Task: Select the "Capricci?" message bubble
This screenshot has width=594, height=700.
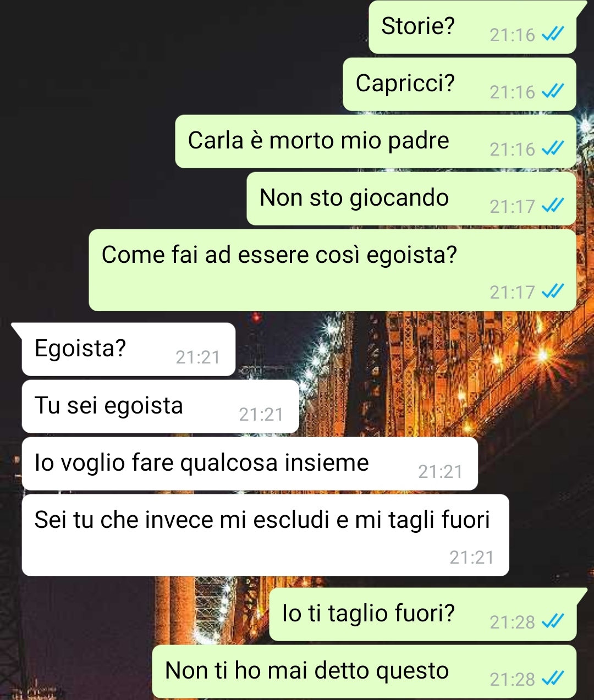Action: [459, 84]
